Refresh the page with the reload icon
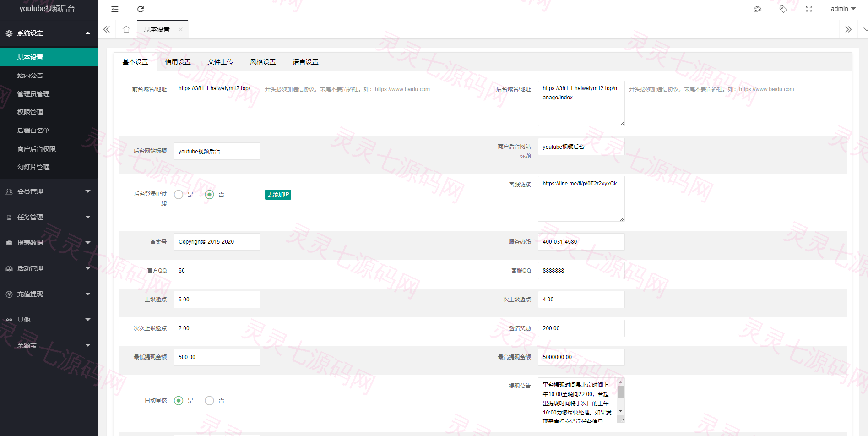Image resolution: width=868 pixels, height=436 pixels. [x=141, y=9]
